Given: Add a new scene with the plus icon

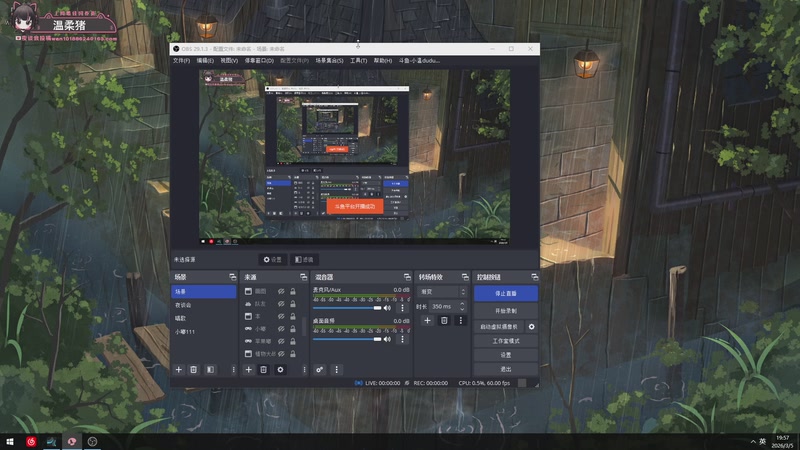Looking at the screenshot, I should pos(179,369).
